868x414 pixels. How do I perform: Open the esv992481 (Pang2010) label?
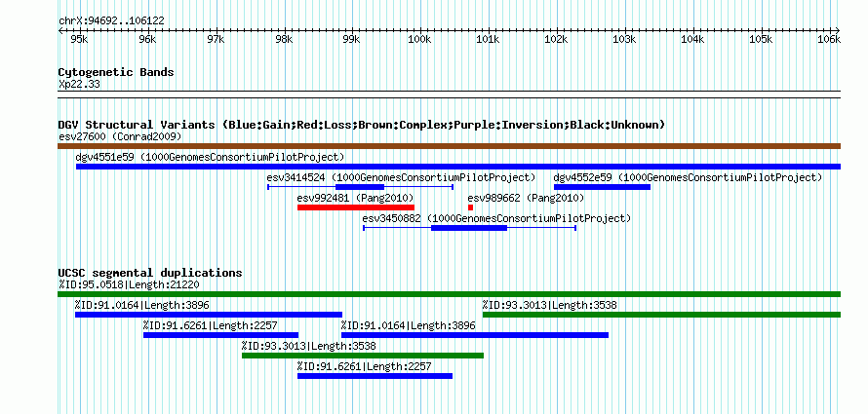(x=355, y=198)
